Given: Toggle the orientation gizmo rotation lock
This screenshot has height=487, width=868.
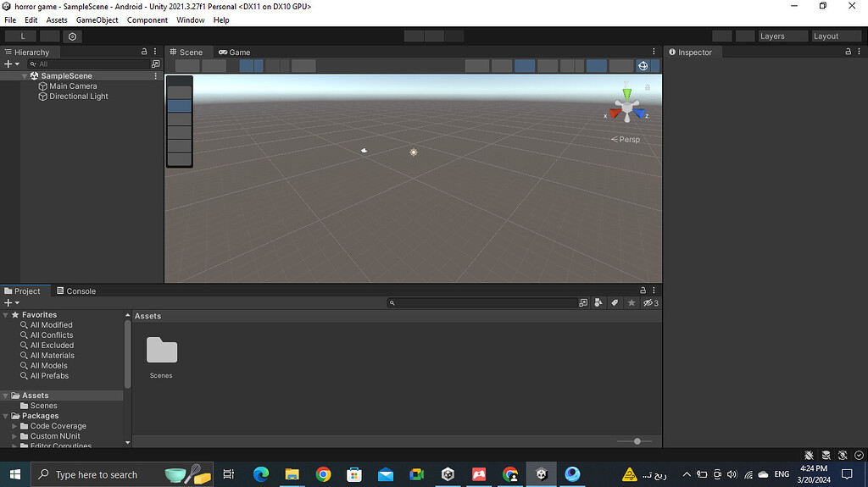Looking at the screenshot, I should (x=647, y=87).
